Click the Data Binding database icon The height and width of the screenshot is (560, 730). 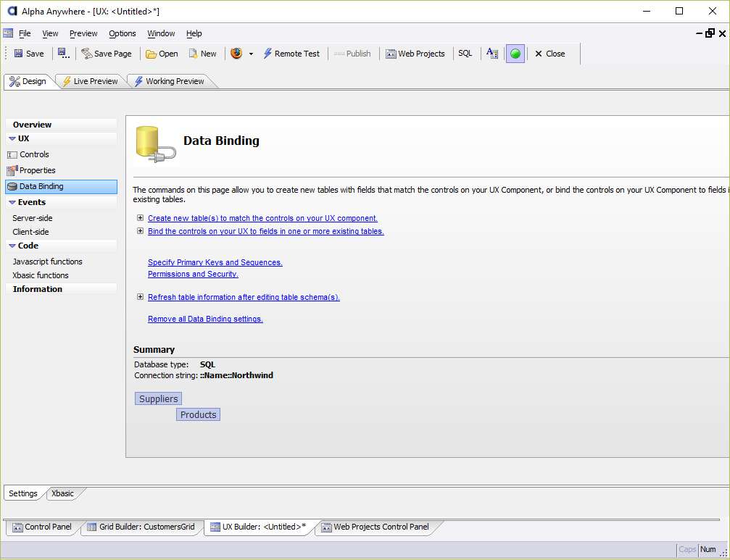[x=156, y=145]
